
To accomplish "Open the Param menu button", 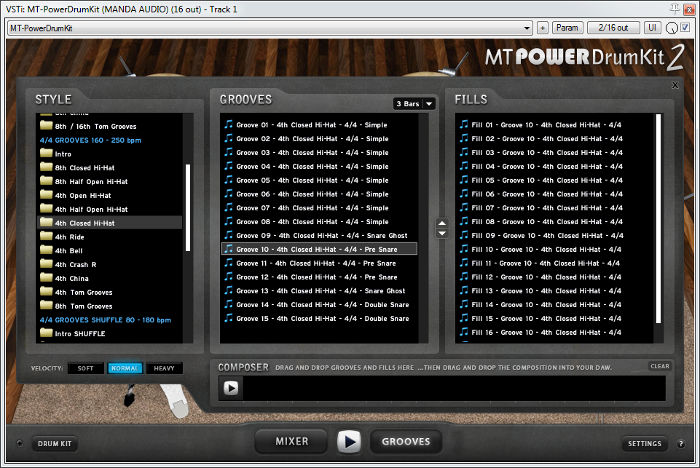I will coord(567,28).
